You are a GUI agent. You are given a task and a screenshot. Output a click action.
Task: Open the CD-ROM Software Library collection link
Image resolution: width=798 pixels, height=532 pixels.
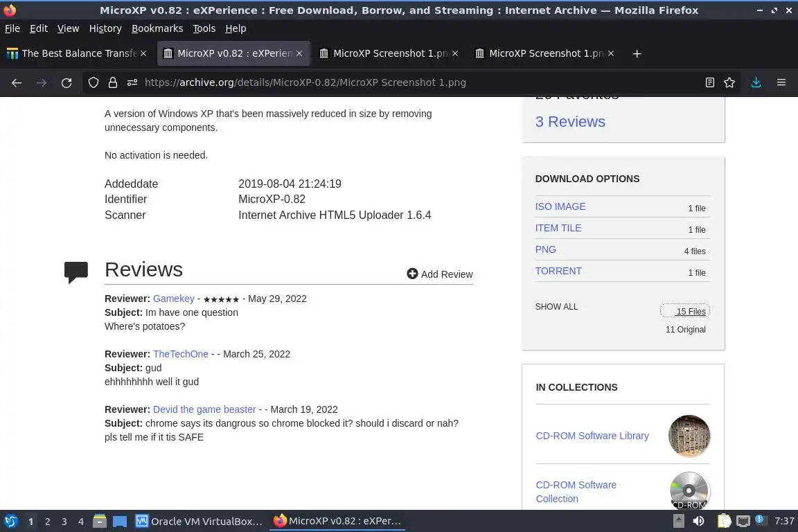click(592, 436)
